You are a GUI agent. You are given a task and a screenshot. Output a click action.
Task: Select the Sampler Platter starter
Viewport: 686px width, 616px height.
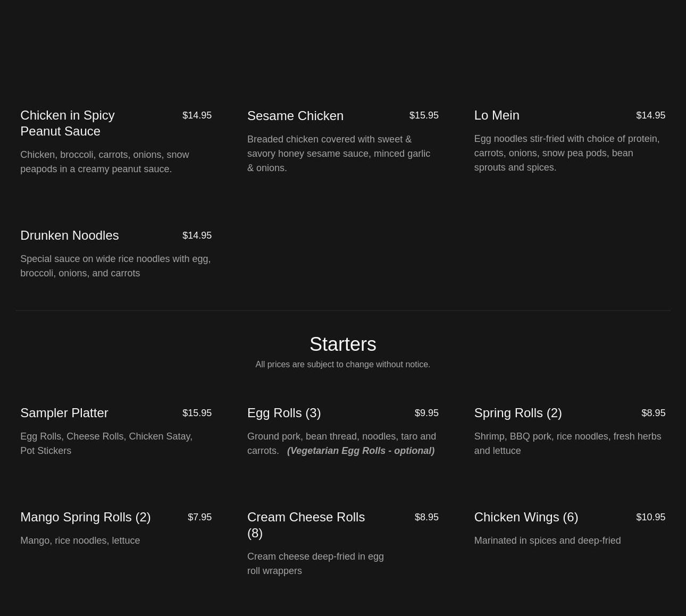coord(64,413)
